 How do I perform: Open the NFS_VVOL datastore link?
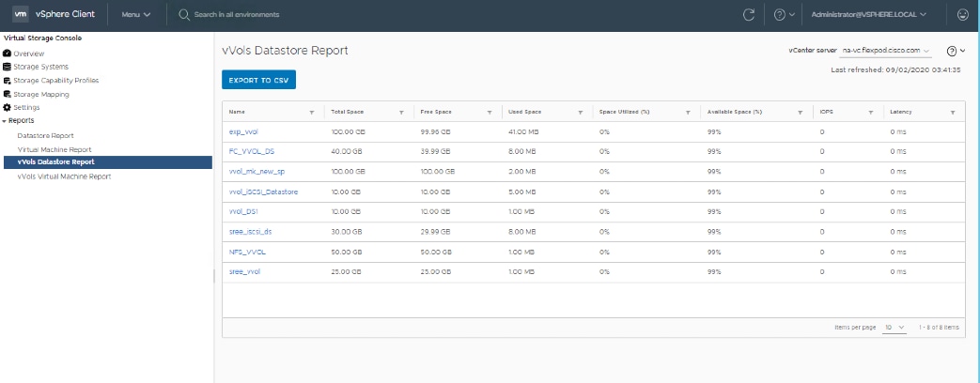tap(245, 253)
